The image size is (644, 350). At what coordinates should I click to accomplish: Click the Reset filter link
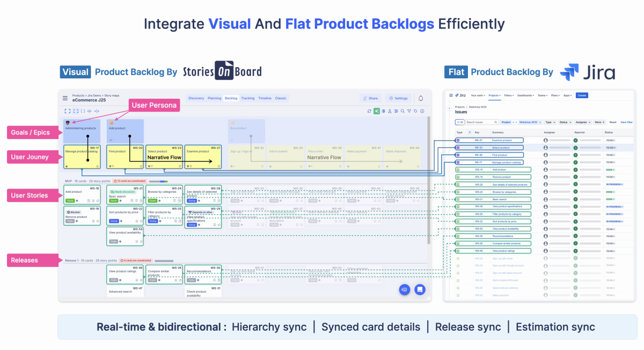coord(613,122)
